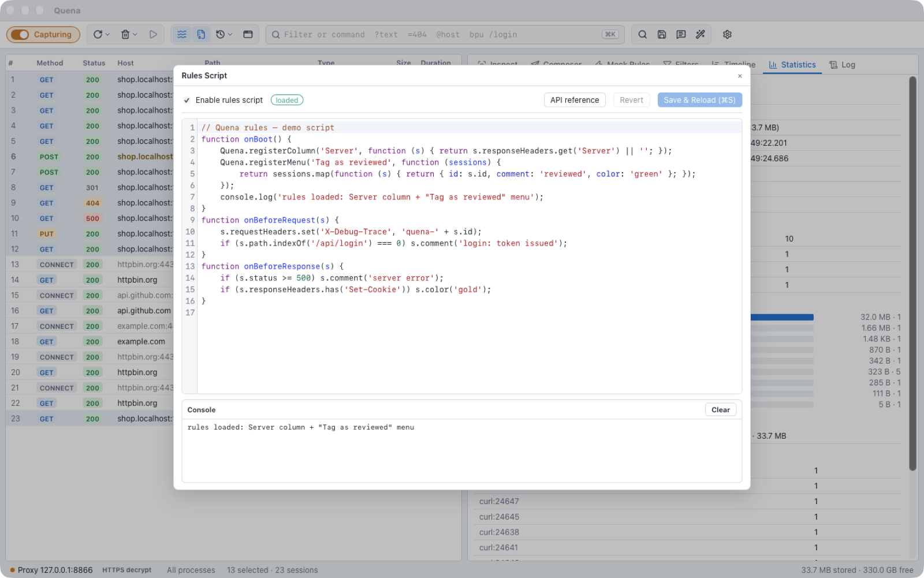Screen dimensions: 924x578
Task: Switch to the Log tab
Action: pyautogui.click(x=842, y=65)
